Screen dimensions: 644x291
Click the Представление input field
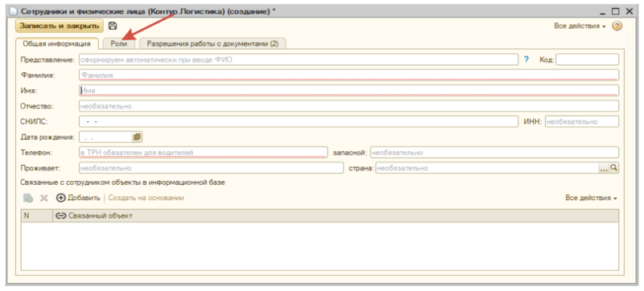click(x=298, y=59)
